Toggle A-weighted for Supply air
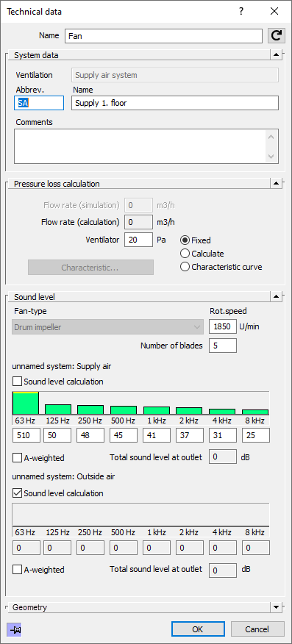292x644 pixels. (x=17, y=457)
